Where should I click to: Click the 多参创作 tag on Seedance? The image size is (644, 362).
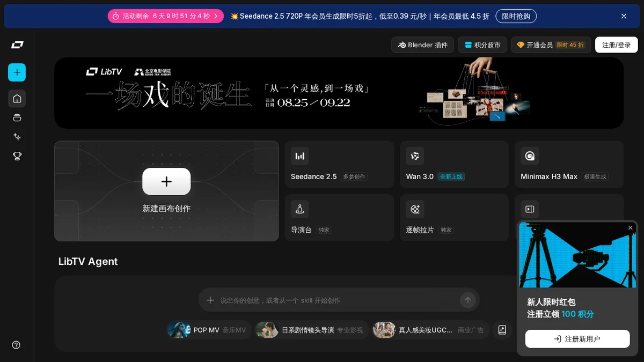coord(354,176)
